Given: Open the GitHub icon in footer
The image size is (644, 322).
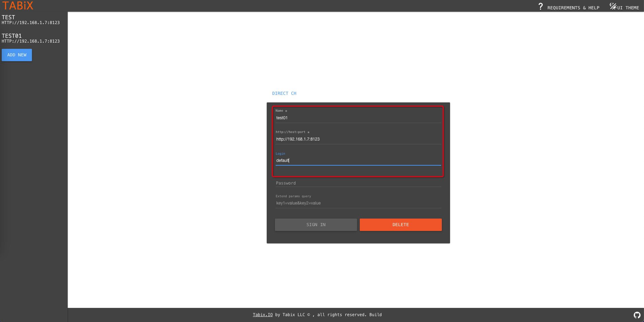Looking at the screenshot, I should (637, 315).
